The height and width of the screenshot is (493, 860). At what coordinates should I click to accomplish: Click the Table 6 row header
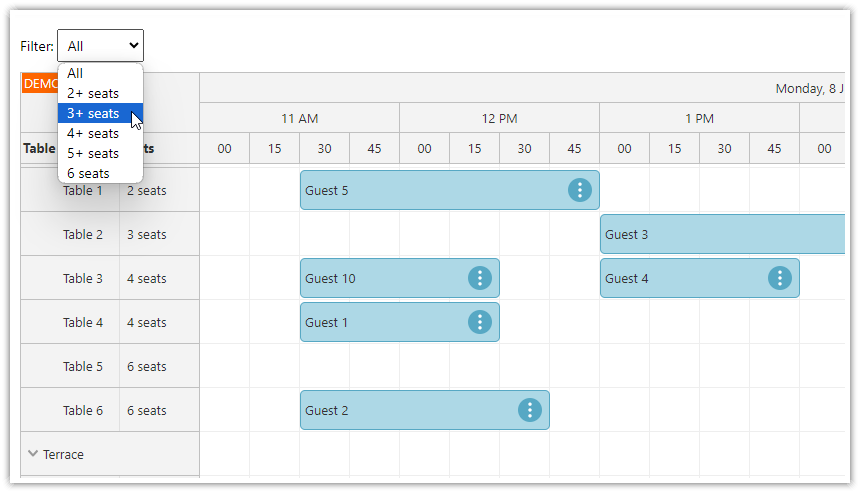point(82,410)
